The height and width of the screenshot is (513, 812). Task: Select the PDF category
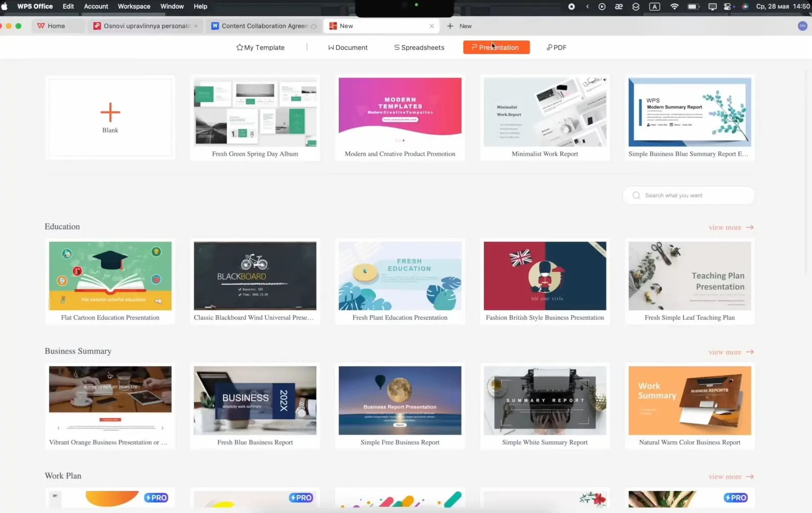(x=556, y=48)
